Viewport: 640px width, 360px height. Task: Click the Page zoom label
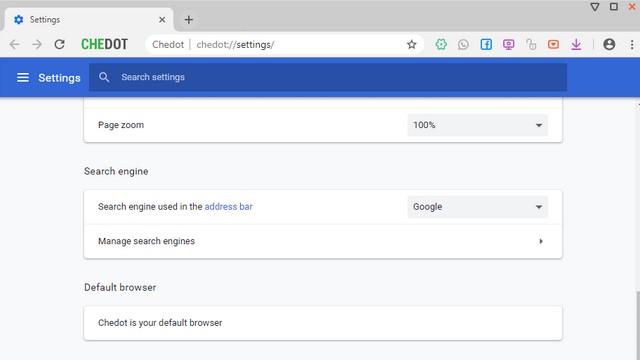[121, 125]
